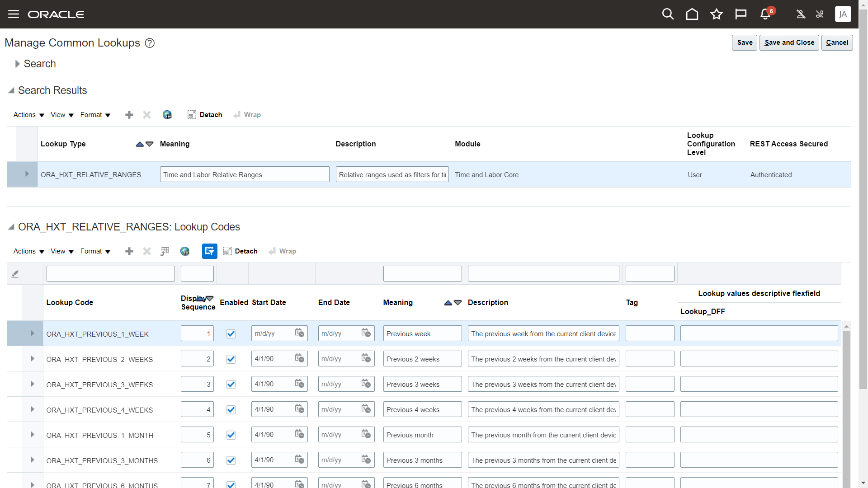Open calendar picker for Previous 2 weeks start date
The width and height of the screenshot is (868, 488).
click(299, 359)
